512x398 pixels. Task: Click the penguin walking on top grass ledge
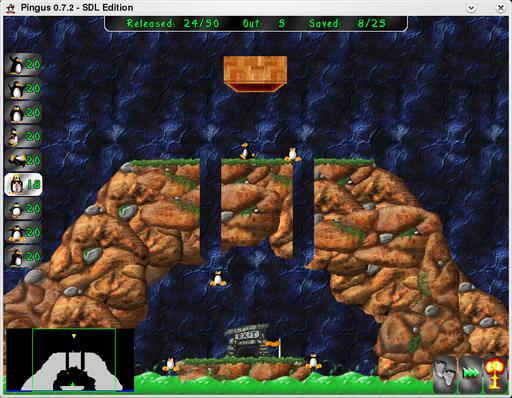pos(247,151)
